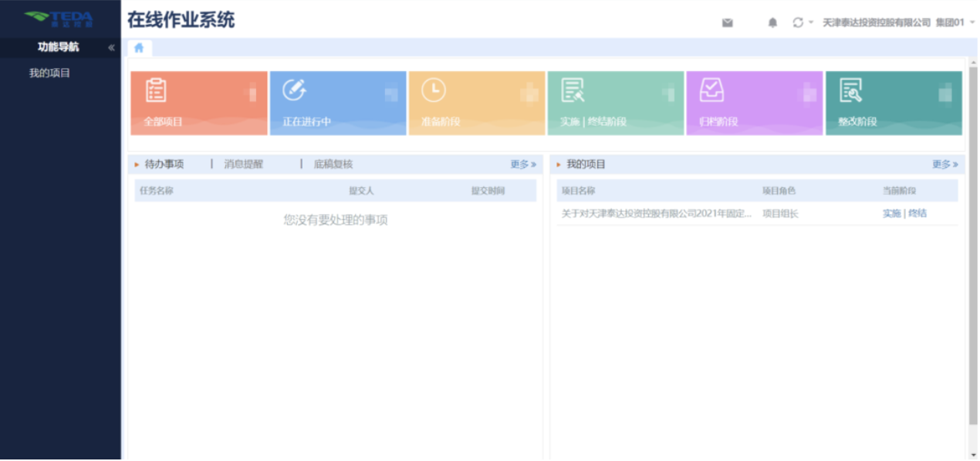
Task: Click 更多 link in 我的项目 panel
Action: [945, 164]
